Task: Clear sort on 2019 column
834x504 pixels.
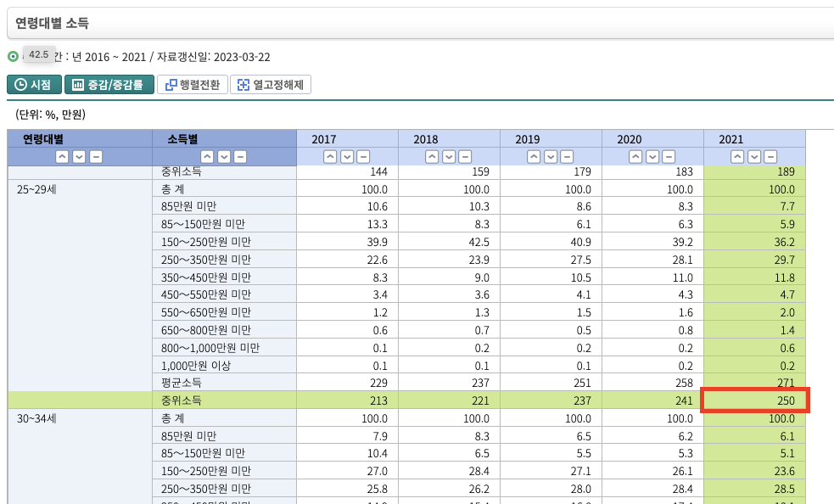Action: tap(567, 156)
